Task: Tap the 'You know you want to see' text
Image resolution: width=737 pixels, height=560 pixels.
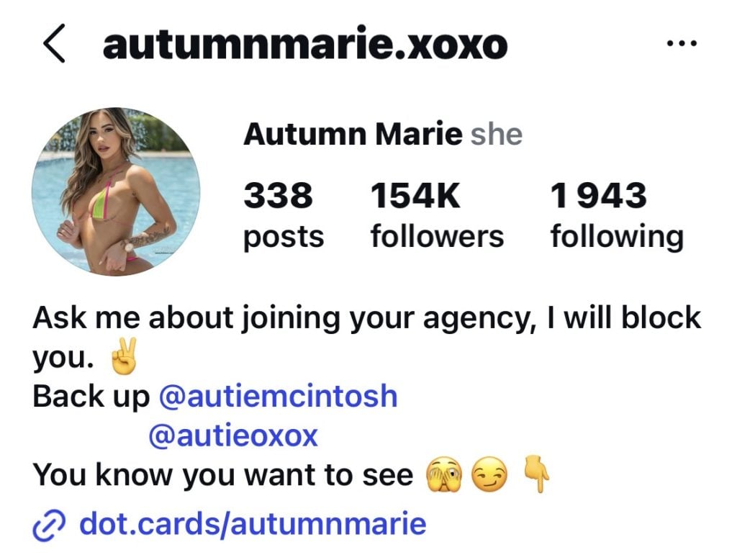Action: click(x=223, y=474)
